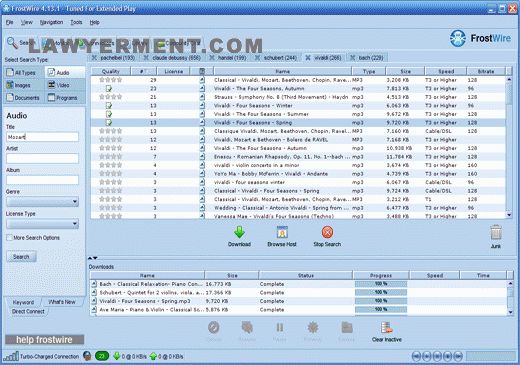The height and width of the screenshot is (365, 520).
Task: Open the License Type dropdown
Action: [x=42, y=223]
